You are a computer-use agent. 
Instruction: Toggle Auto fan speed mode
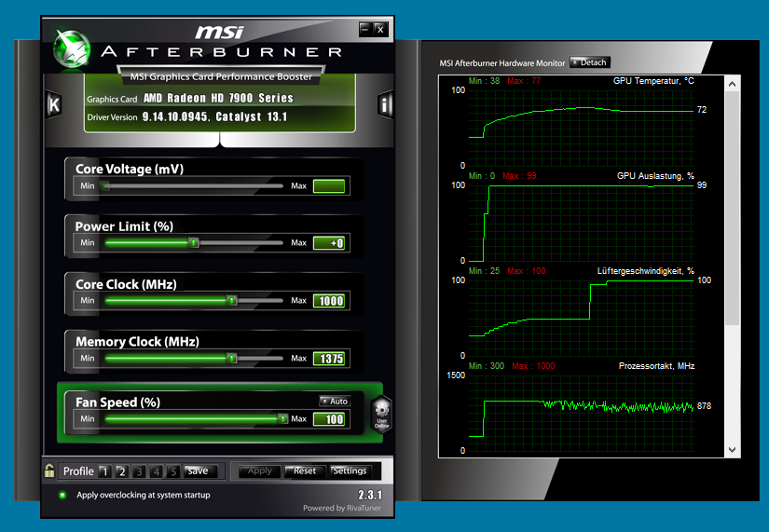tap(334, 401)
